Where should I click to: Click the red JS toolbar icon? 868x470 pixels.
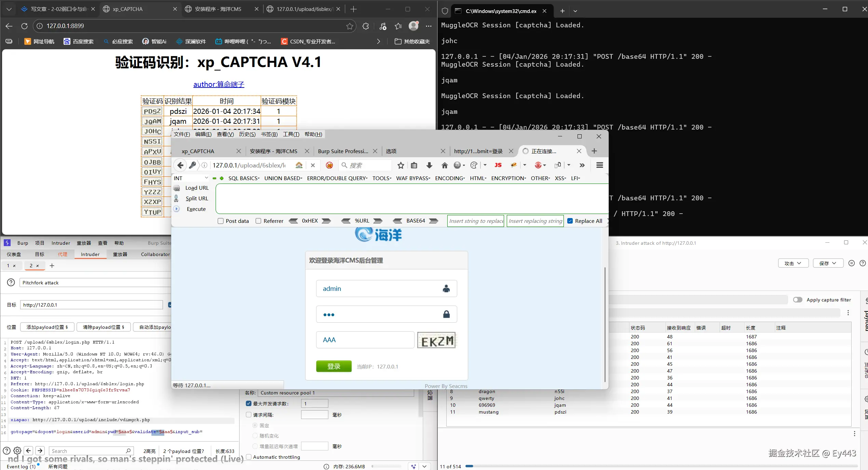(498, 165)
